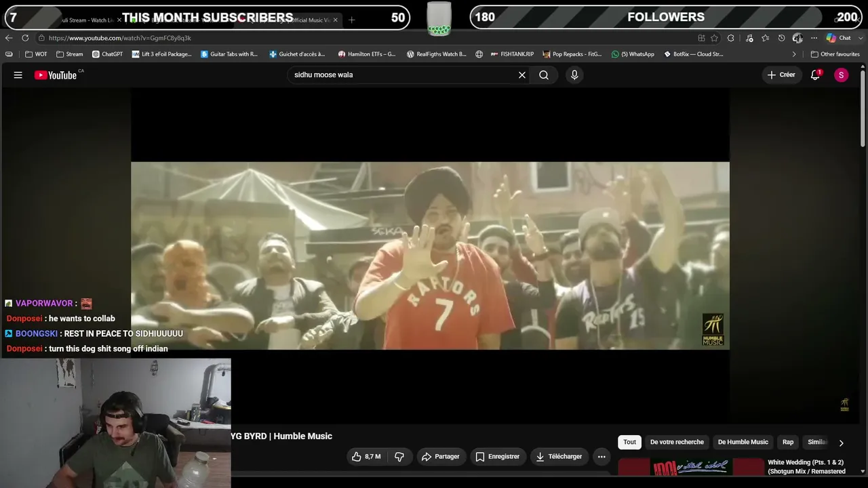Go back in the browser
Screen dimensions: 868x488
tap(9, 38)
